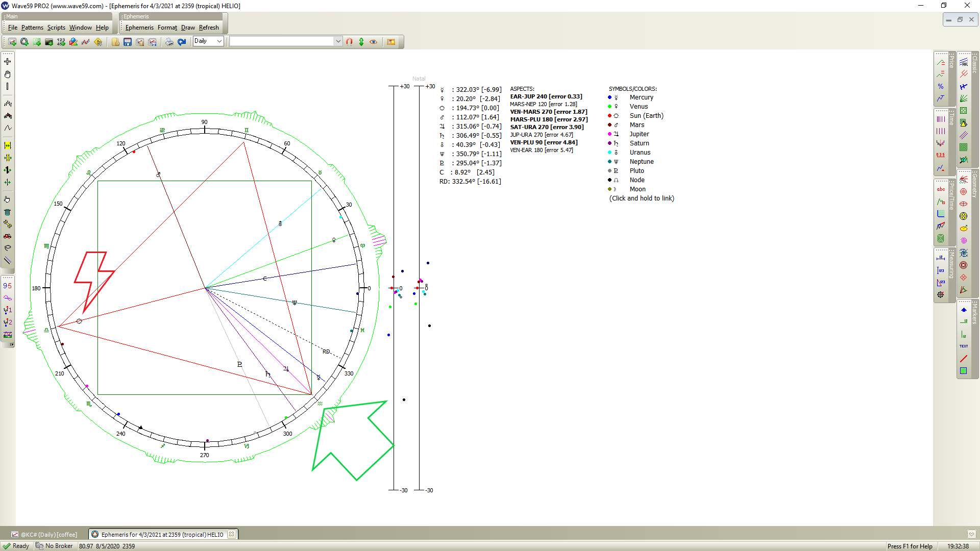Switch to the @KC# (Daily) [coffee] tab
This screenshot has height=551, width=980.
pos(44,535)
